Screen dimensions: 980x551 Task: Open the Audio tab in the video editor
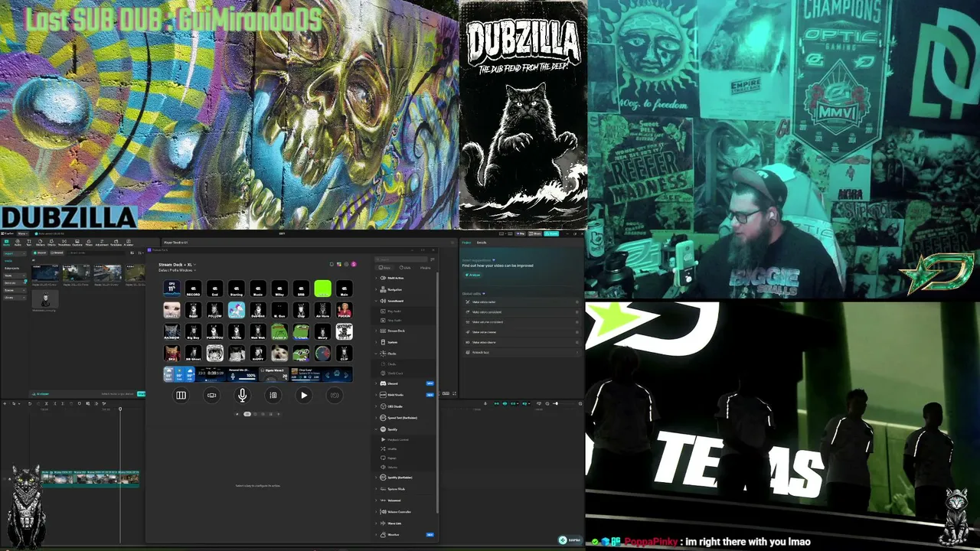pyautogui.click(x=18, y=243)
